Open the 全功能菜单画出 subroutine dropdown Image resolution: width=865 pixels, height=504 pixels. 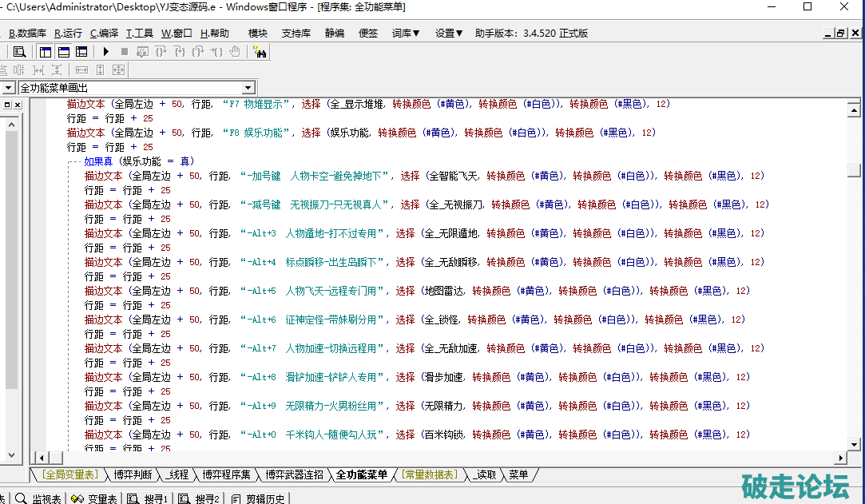click(248, 88)
